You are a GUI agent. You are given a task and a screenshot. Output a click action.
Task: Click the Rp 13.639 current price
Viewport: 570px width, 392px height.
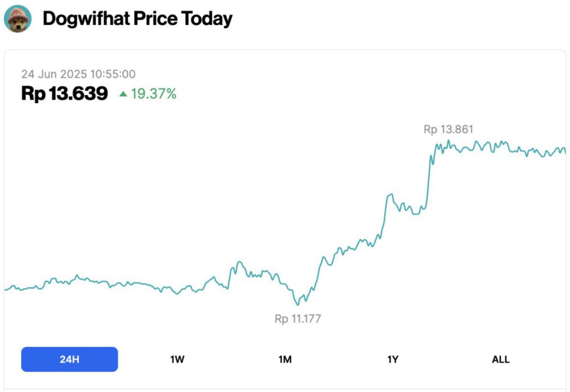click(65, 94)
